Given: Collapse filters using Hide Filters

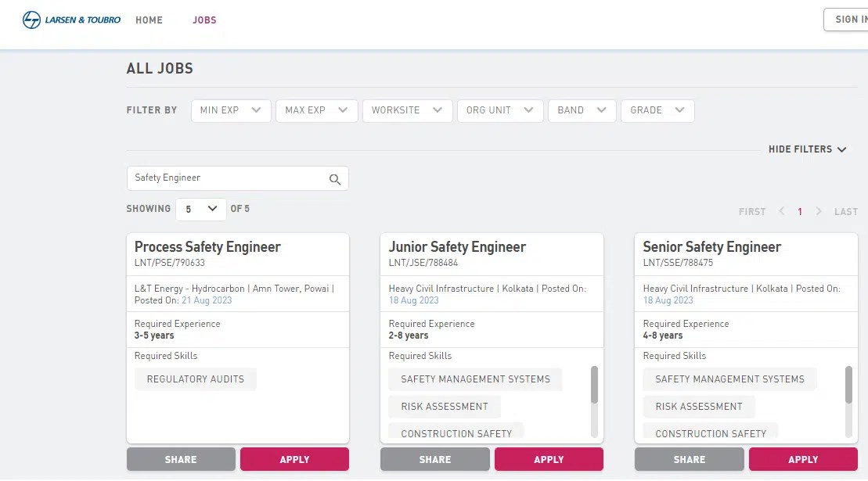Looking at the screenshot, I should point(807,149).
